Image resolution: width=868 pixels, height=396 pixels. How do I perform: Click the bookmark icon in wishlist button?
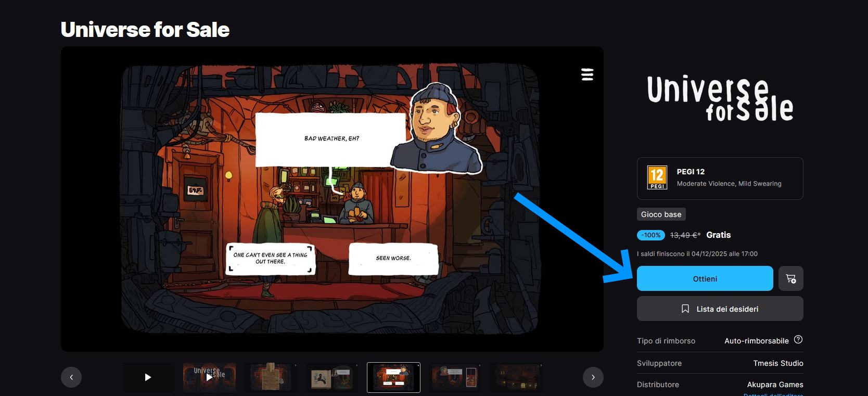685,309
